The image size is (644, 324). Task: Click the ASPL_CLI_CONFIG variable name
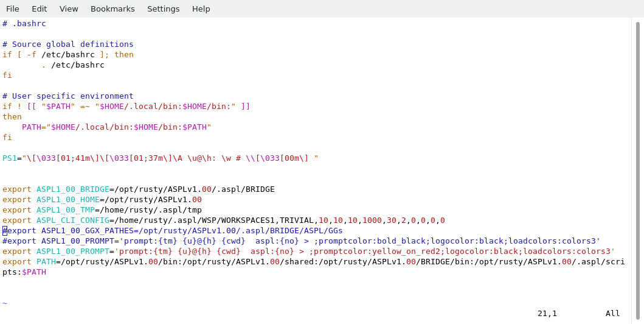pyautogui.click(x=73, y=220)
